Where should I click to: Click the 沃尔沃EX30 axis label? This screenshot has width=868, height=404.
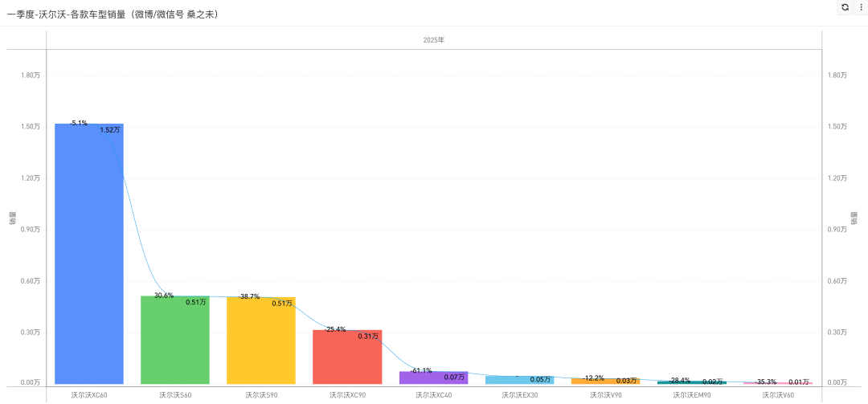click(520, 395)
